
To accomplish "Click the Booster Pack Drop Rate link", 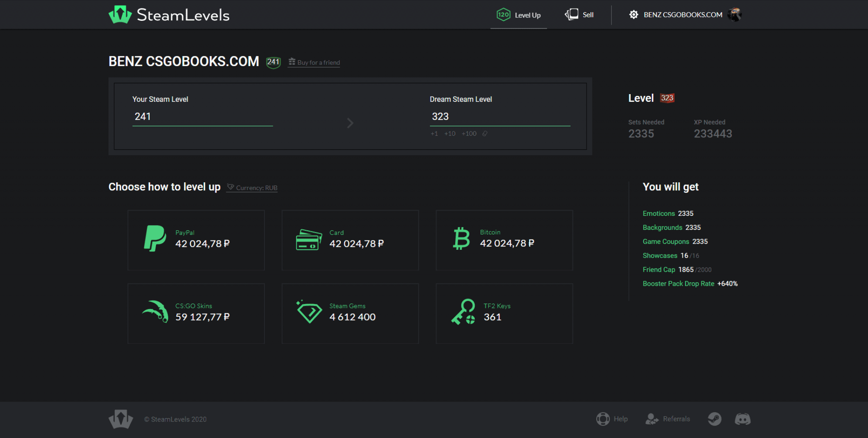I will coord(678,284).
